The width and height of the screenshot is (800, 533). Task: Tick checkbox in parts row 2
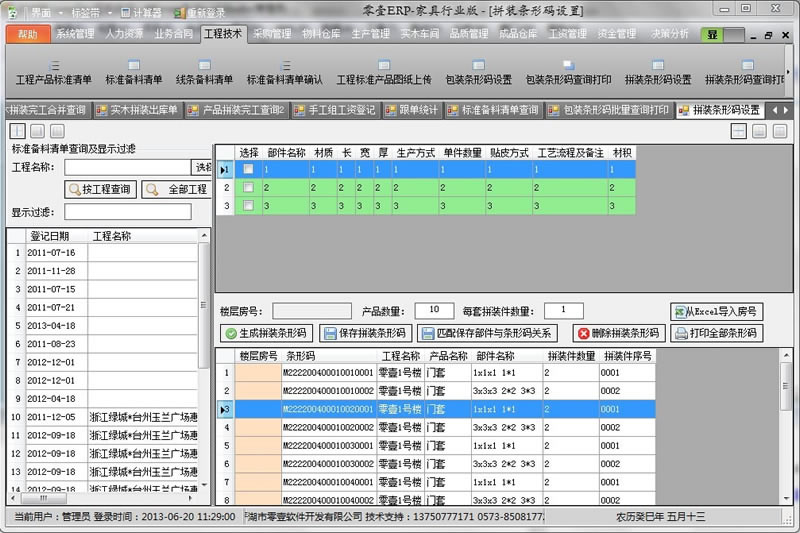point(248,187)
